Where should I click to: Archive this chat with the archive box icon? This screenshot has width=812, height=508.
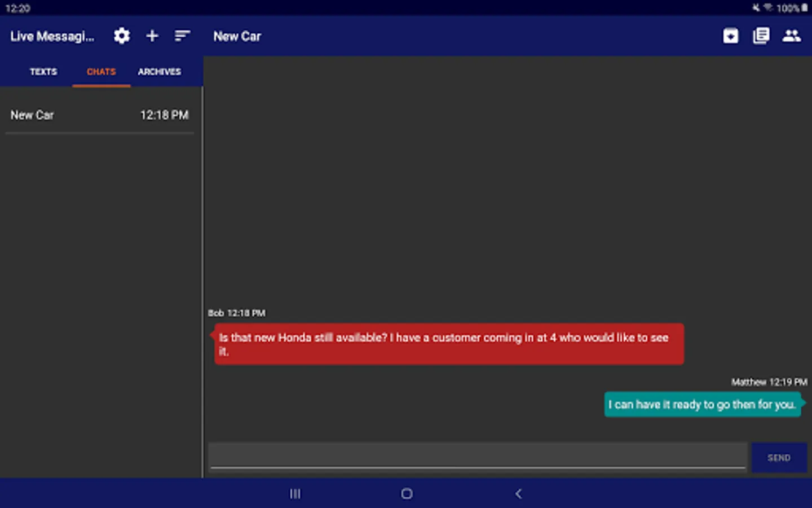click(731, 36)
